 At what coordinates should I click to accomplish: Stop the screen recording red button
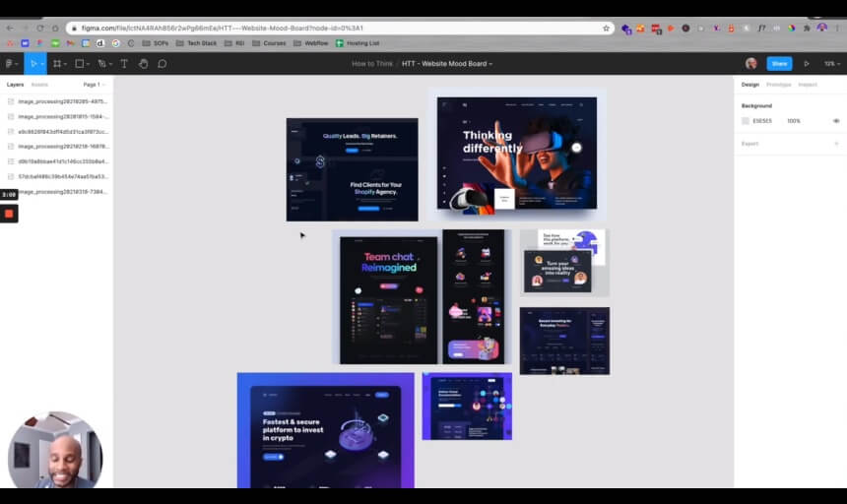[9, 214]
